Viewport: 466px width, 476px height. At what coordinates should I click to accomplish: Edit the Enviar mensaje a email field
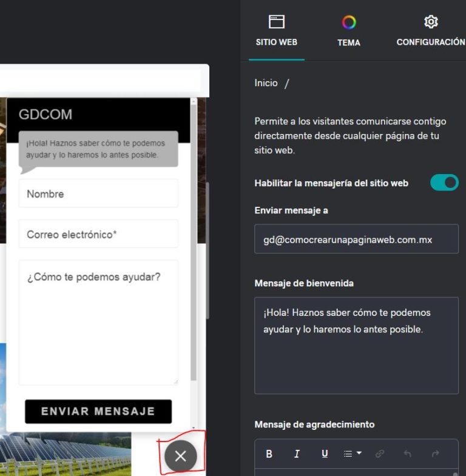click(356, 239)
